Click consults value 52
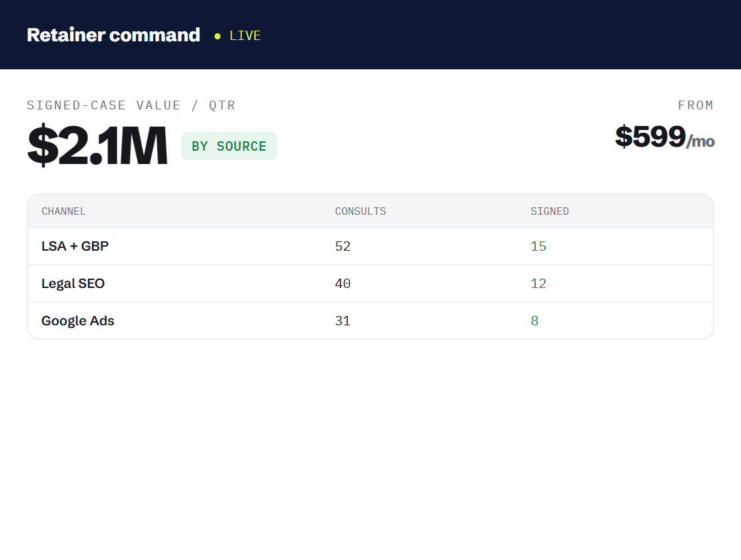741x560 pixels. [343, 247]
